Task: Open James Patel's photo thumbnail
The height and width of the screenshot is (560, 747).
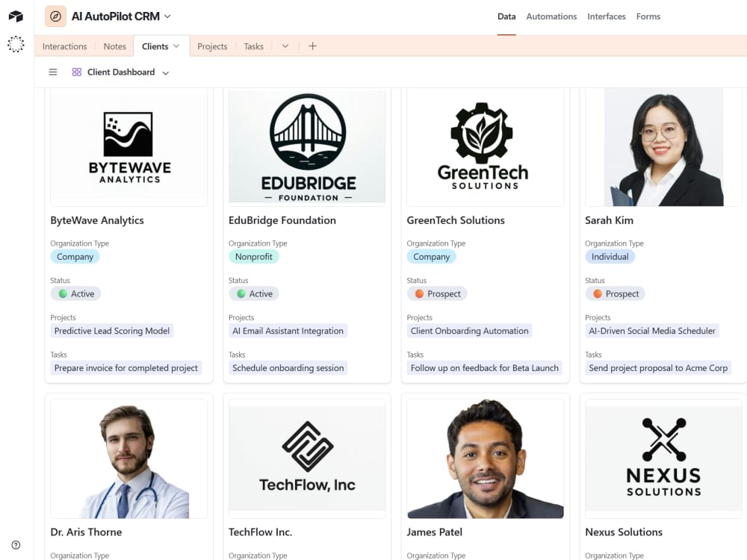Action: 486,458
